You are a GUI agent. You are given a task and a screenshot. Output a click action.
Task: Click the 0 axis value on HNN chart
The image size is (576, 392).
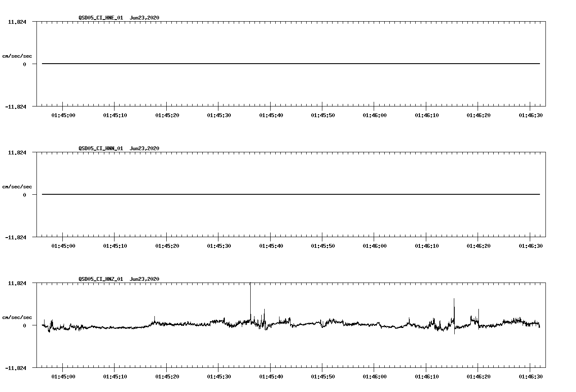pyautogui.click(x=25, y=195)
